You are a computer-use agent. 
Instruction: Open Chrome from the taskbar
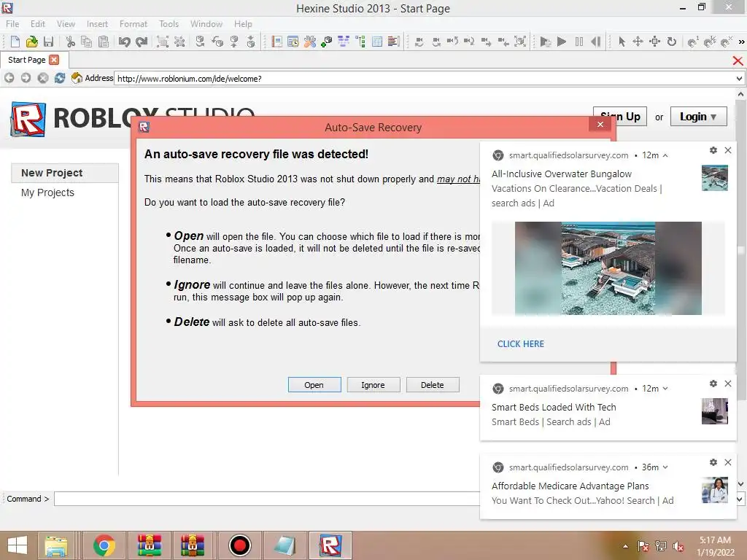click(104, 545)
